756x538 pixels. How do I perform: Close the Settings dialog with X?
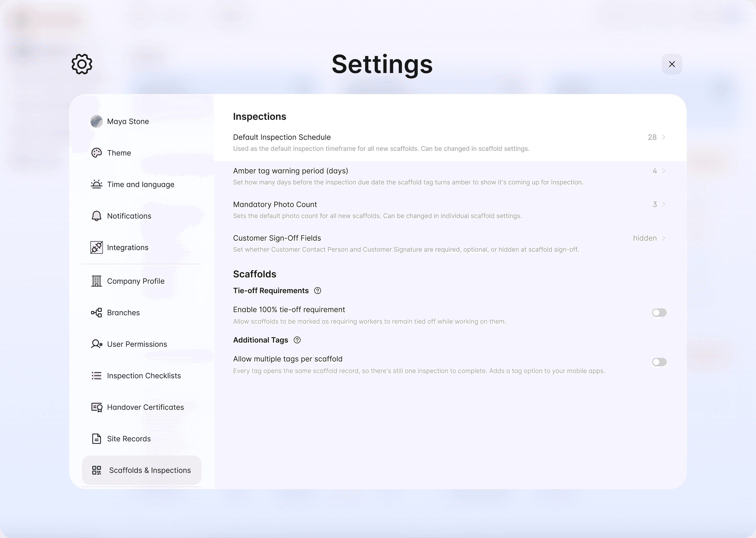tap(671, 64)
